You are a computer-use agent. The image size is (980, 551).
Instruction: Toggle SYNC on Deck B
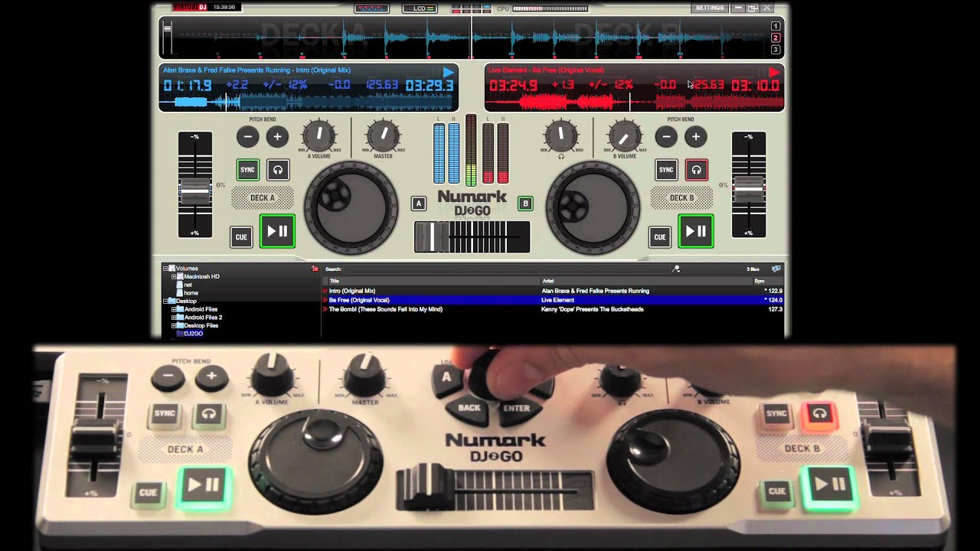pos(666,170)
